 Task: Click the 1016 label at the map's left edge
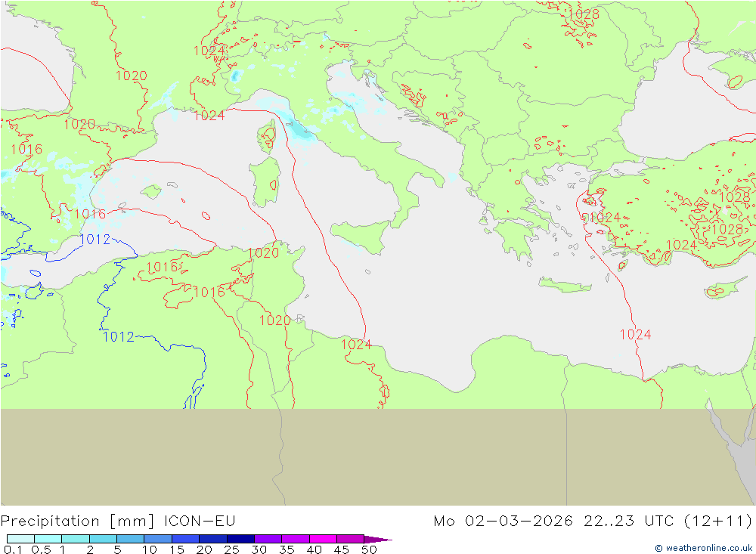(26, 149)
